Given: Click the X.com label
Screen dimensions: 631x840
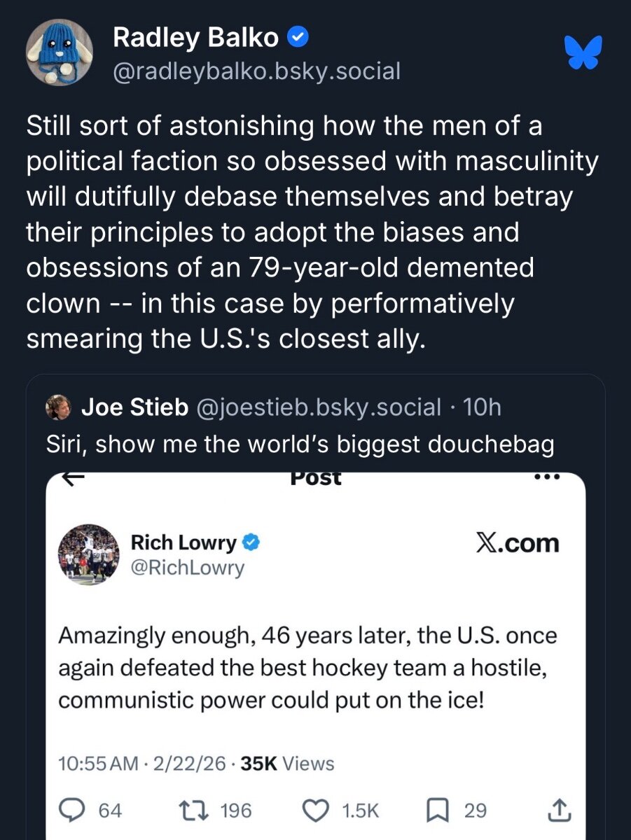Looking at the screenshot, I should coord(517,544).
